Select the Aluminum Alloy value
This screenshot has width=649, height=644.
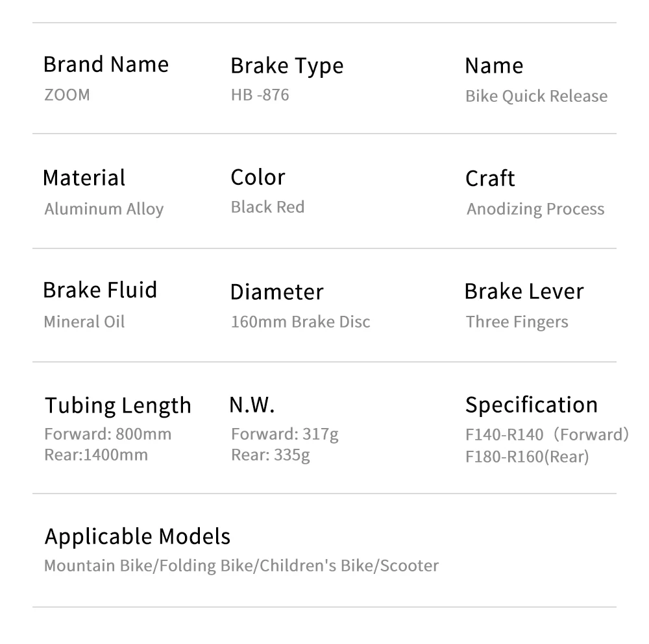coord(104,209)
